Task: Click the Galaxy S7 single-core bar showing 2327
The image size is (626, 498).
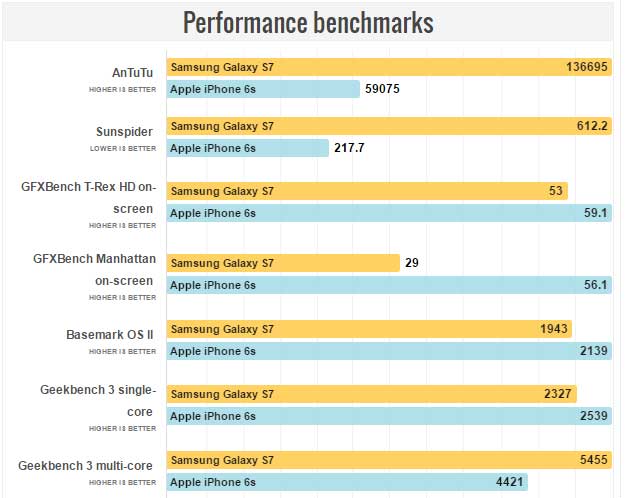Action: coord(372,395)
